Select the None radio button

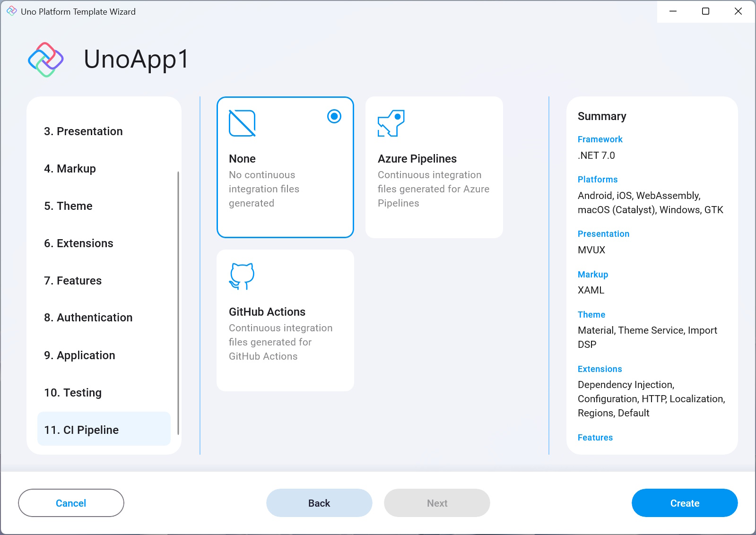click(334, 116)
